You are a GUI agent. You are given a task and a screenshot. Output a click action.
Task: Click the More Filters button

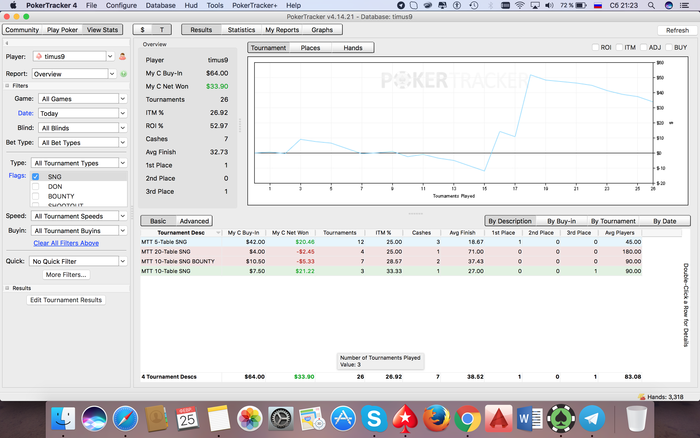click(66, 275)
